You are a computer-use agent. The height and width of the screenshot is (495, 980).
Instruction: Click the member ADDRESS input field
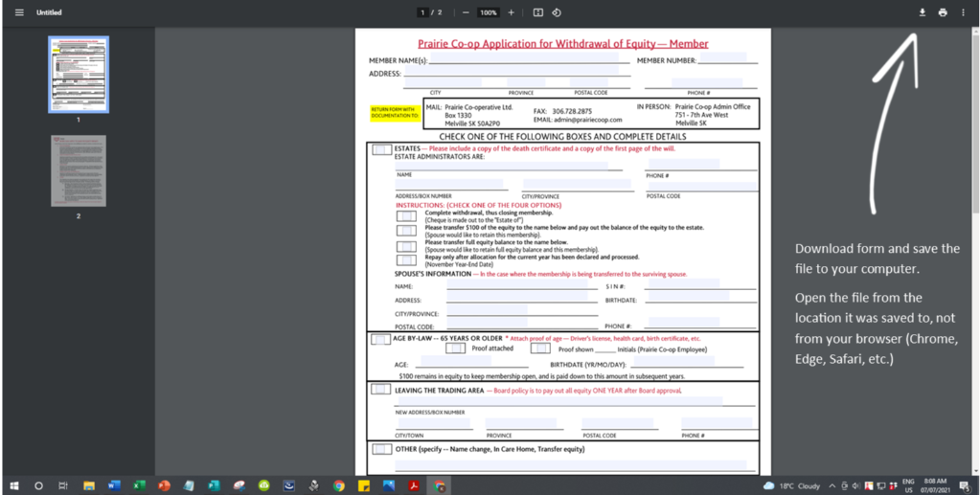click(512, 69)
